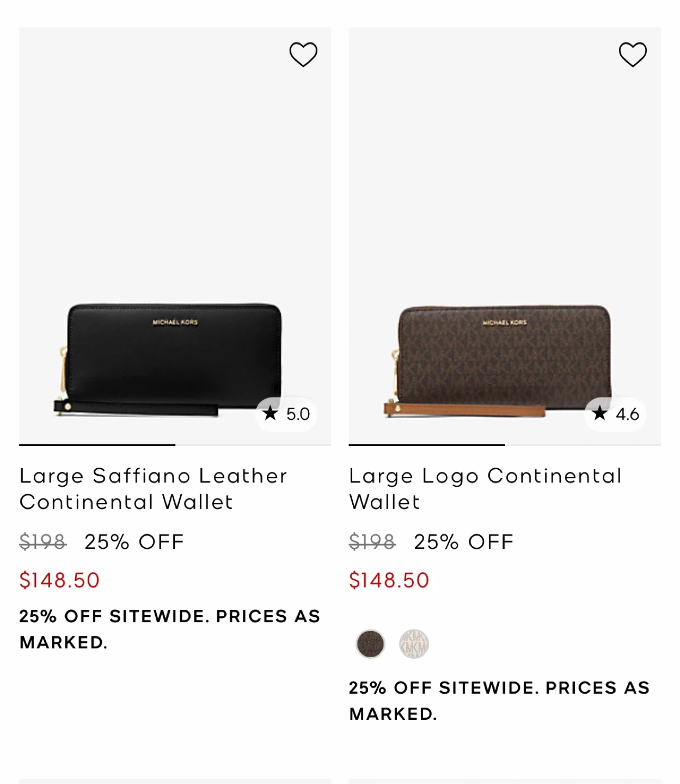
Task: Toggle wishlist heart on Large Logo wallet
Action: click(633, 54)
